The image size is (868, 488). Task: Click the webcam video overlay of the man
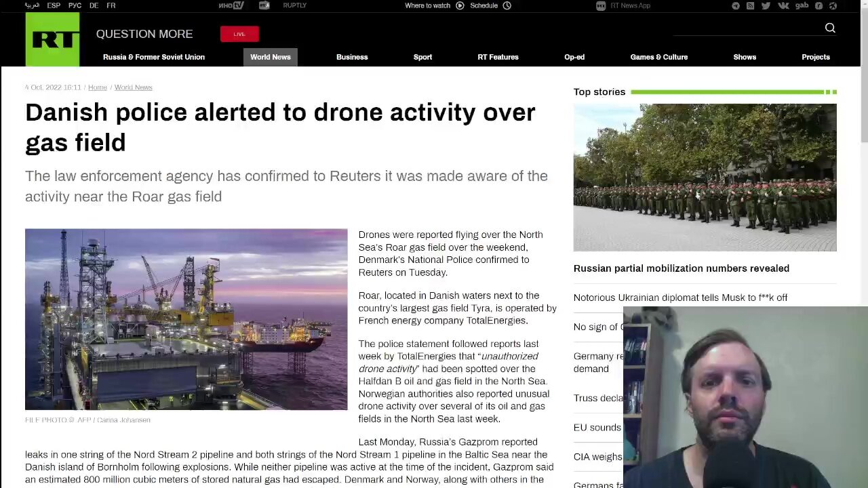tap(745, 397)
